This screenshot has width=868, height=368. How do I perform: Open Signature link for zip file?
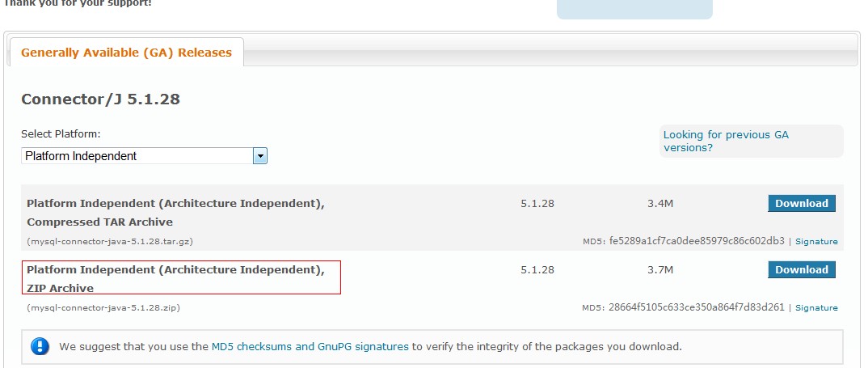pos(816,308)
